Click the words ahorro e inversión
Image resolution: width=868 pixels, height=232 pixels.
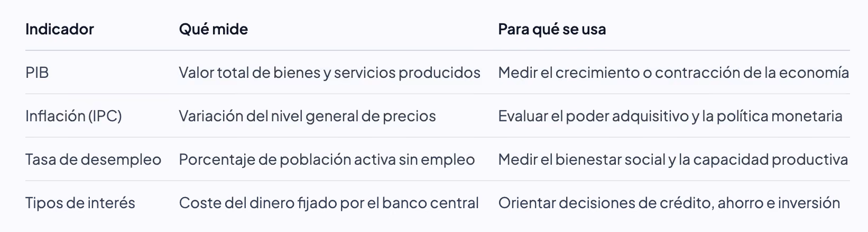[x=779, y=203]
